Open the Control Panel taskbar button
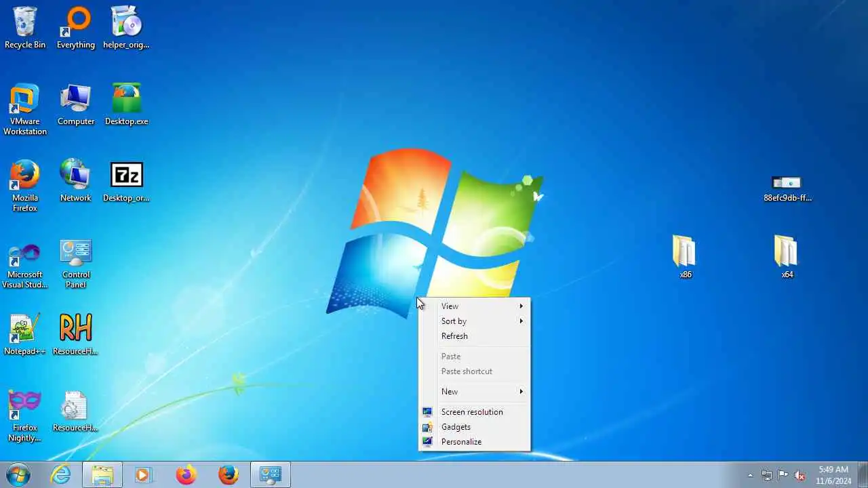This screenshot has width=868, height=488. (x=271, y=474)
